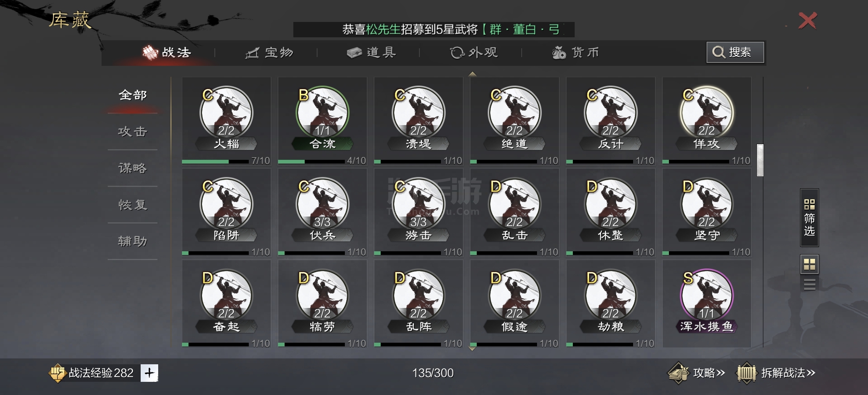The height and width of the screenshot is (395, 868).
Task: Open the B-rank 合流 tactic
Action: pyautogui.click(x=322, y=121)
